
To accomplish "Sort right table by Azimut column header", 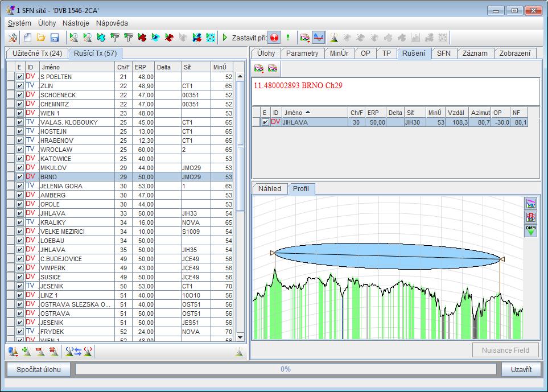I will click(x=480, y=113).
